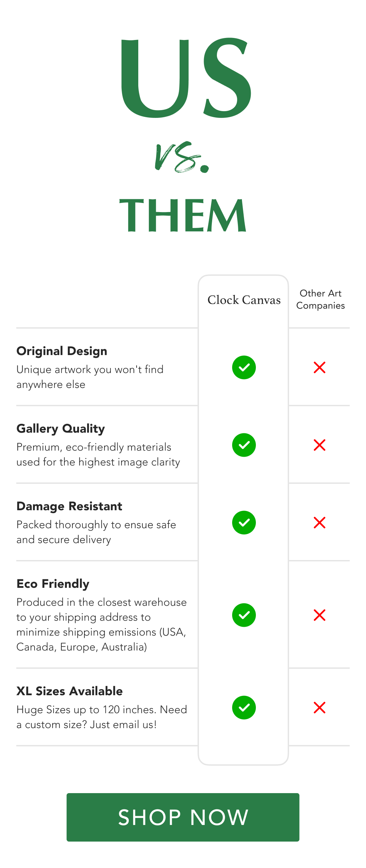Click the green checkmark for Eco Friendly
Image resolution: width=366 pixels, height=868 pixels.
coord(244,615)
